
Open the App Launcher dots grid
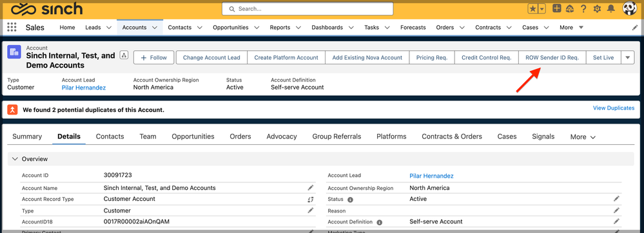(12, 28)
